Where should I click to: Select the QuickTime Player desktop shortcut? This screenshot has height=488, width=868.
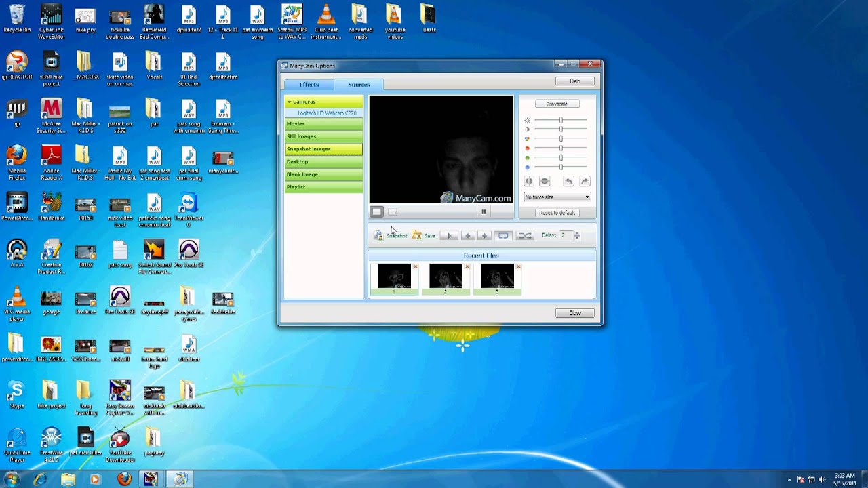(17, 445)
